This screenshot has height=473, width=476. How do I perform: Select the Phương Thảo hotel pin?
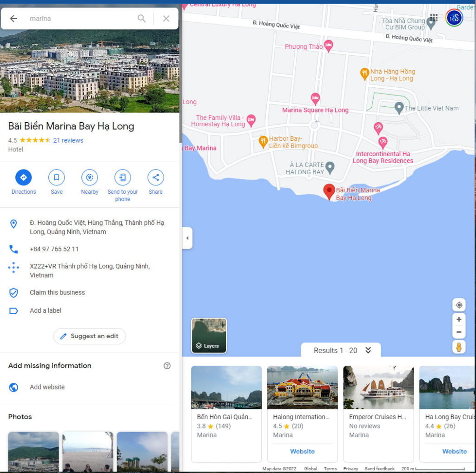329,46
